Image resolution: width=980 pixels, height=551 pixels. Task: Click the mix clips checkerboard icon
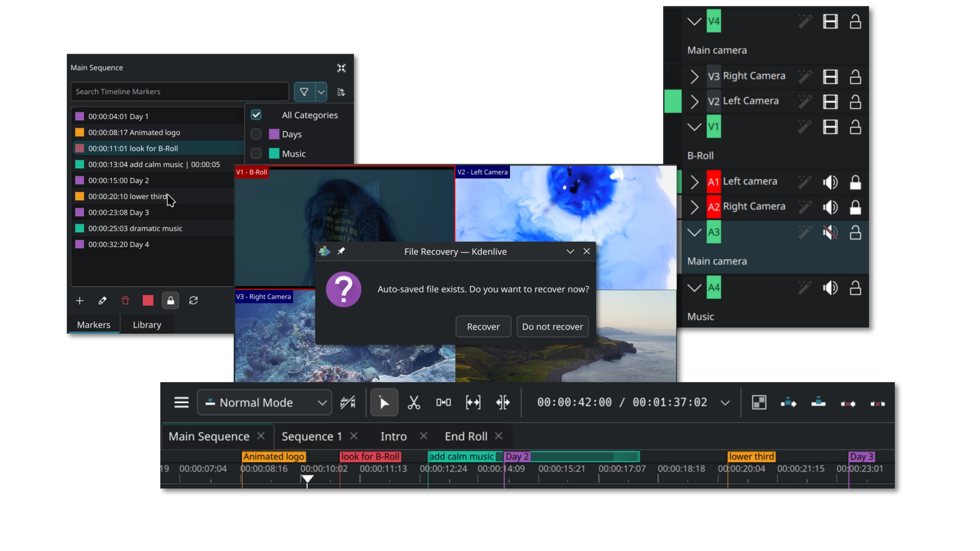click(x=759, y=403)
